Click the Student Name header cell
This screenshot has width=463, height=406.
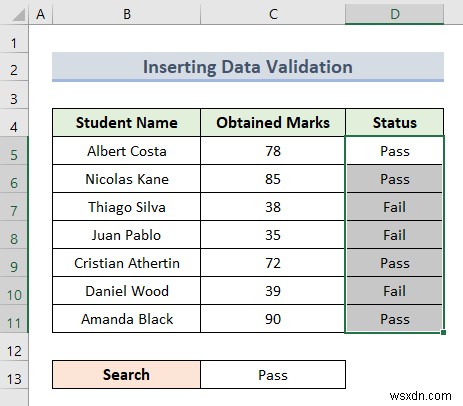(x=127, y=122)
